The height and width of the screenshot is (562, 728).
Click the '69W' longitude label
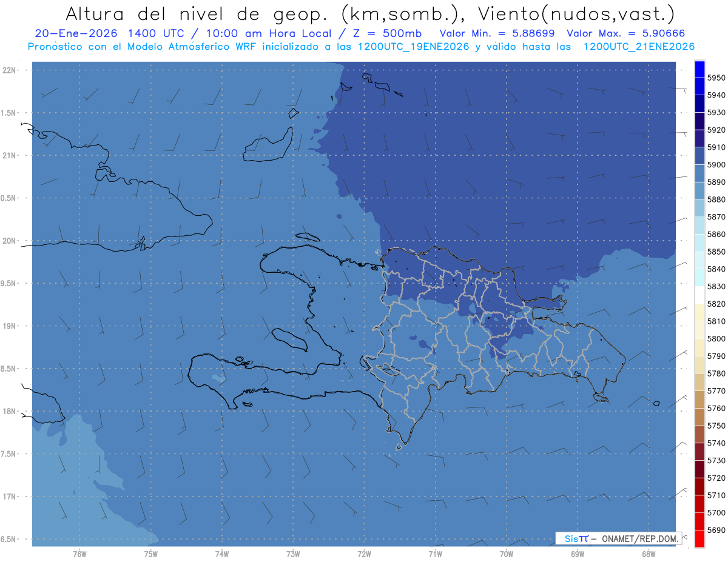click(x=578, y=554)
